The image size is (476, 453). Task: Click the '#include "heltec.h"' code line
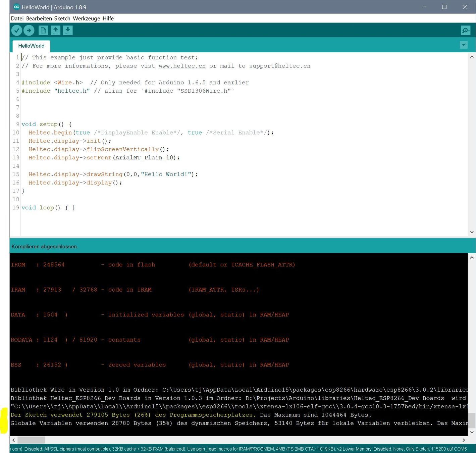pyautogui.click(x=128, y=91)
